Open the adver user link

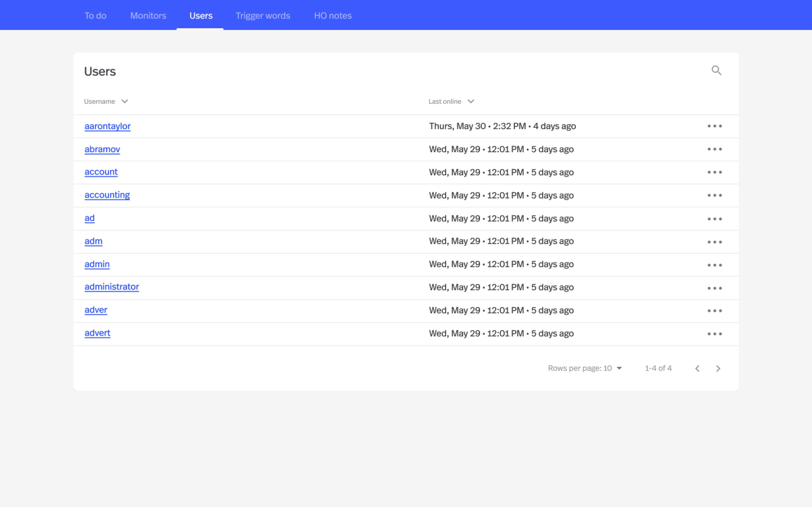point(96,310)
